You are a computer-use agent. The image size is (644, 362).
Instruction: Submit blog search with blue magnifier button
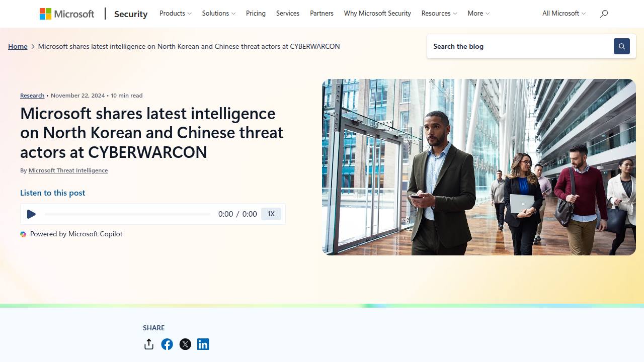coord(622,46)
